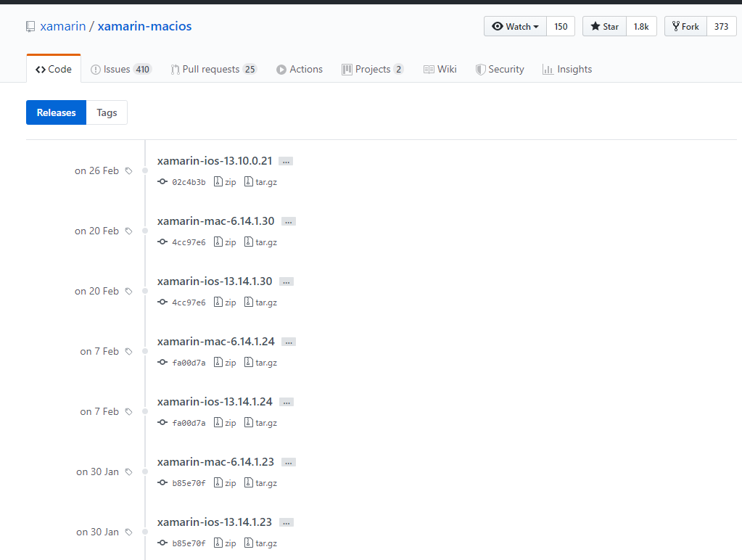Open commit 4cc97e6 under xamarin-ios-13.14.1.30
Viewport: 742px width, 560px height.
coord(189,302)
